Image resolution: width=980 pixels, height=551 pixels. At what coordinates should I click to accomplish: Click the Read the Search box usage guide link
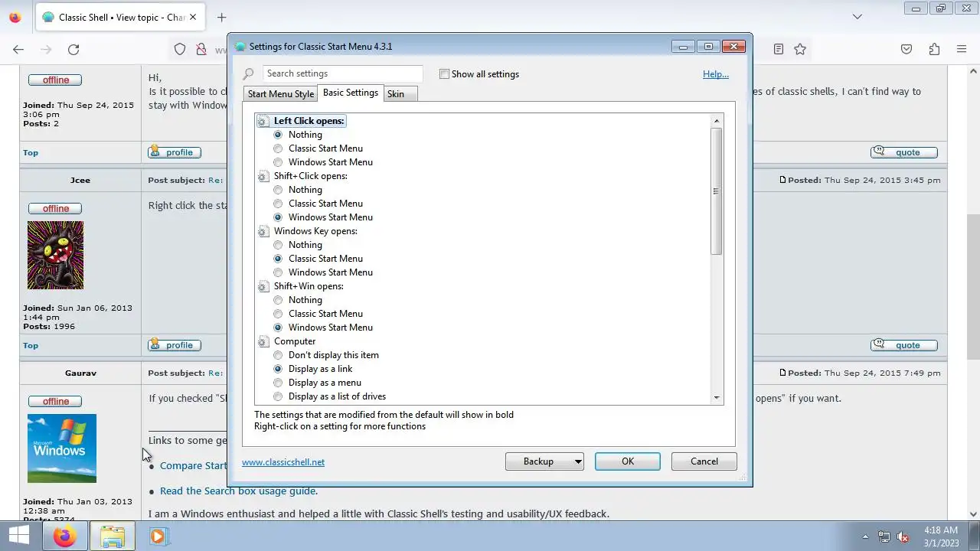pos(239,491)
